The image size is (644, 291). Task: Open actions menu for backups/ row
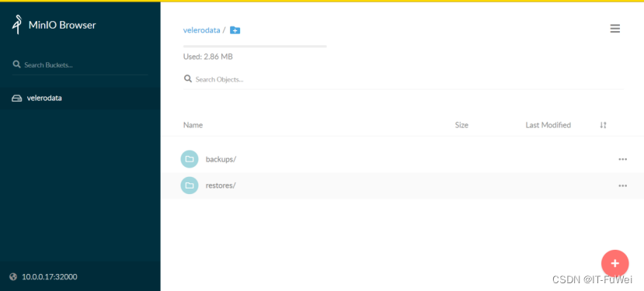click(x=623, y=159)
